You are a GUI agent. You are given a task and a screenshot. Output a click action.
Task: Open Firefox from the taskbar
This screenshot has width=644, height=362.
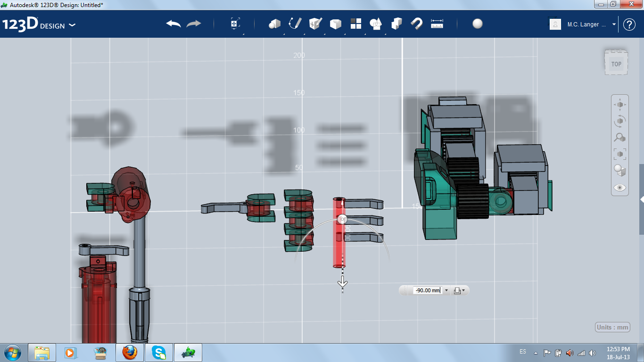click(x=130, y=353)
